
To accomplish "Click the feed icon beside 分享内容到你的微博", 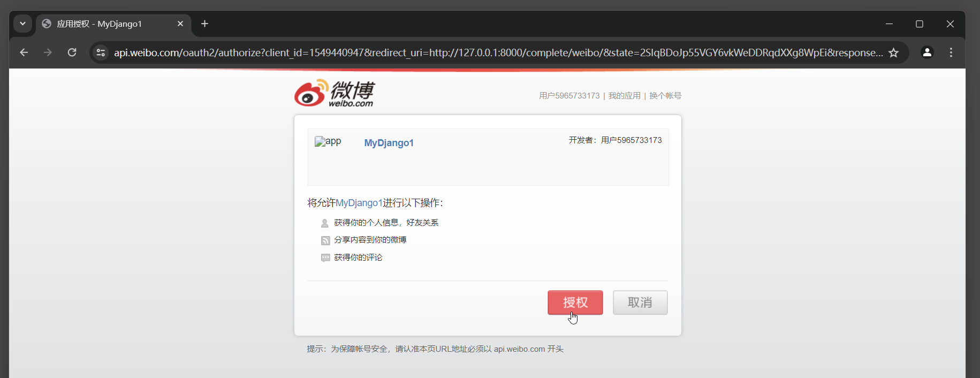I will [325, 240].
